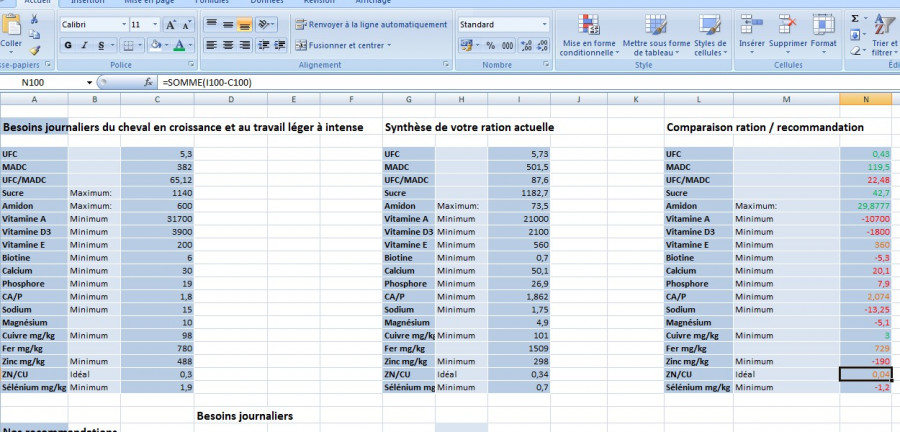This screenshot has height=432, width=900.
Task: Click the Name Box showing N100
Action: click(42, 83)
